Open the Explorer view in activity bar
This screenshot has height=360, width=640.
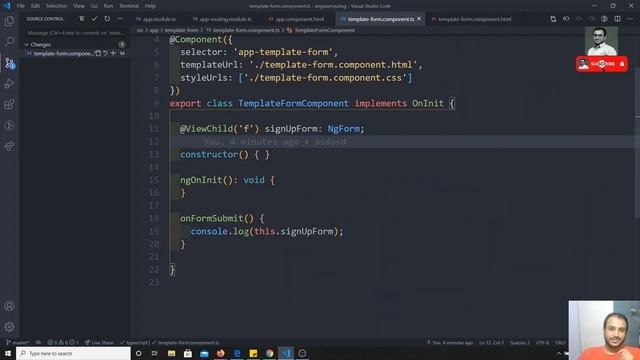(9, 21)
